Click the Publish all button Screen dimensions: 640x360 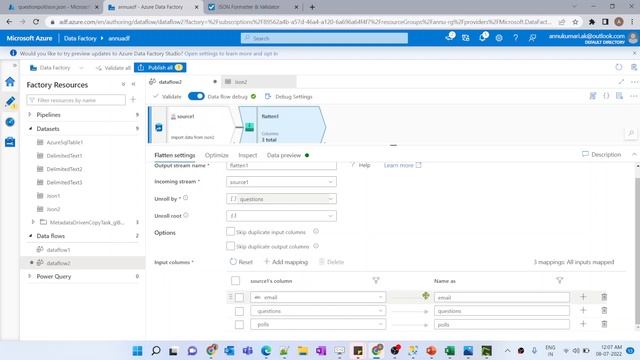(x=160, y=67)
